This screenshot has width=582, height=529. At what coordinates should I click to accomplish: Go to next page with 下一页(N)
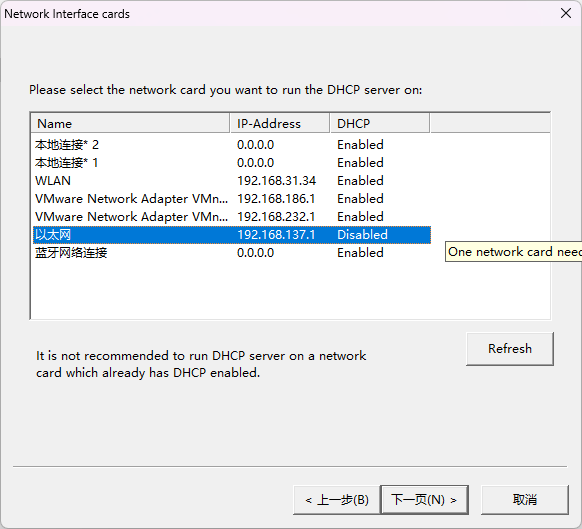424,500
